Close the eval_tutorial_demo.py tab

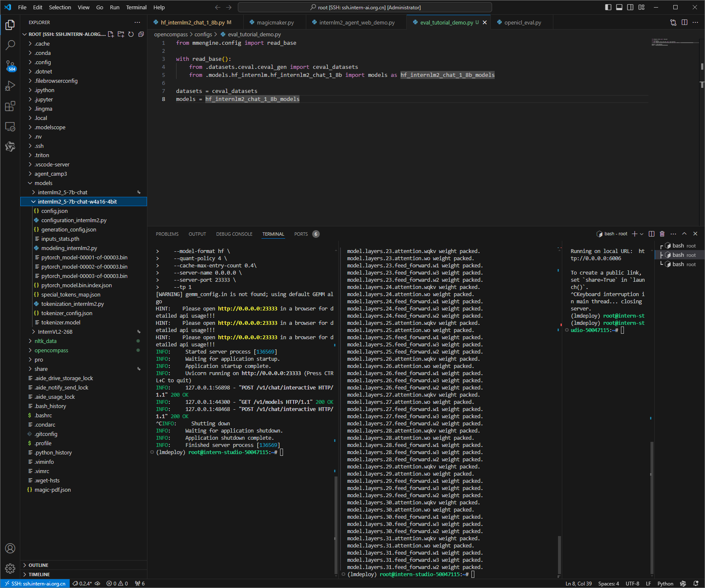[485, 22]
